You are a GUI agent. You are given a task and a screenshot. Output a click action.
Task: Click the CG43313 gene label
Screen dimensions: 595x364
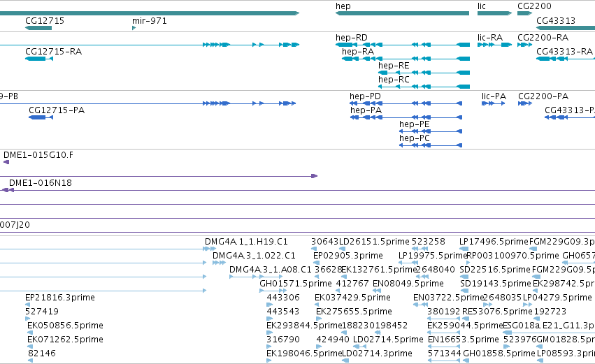(556, 20)
